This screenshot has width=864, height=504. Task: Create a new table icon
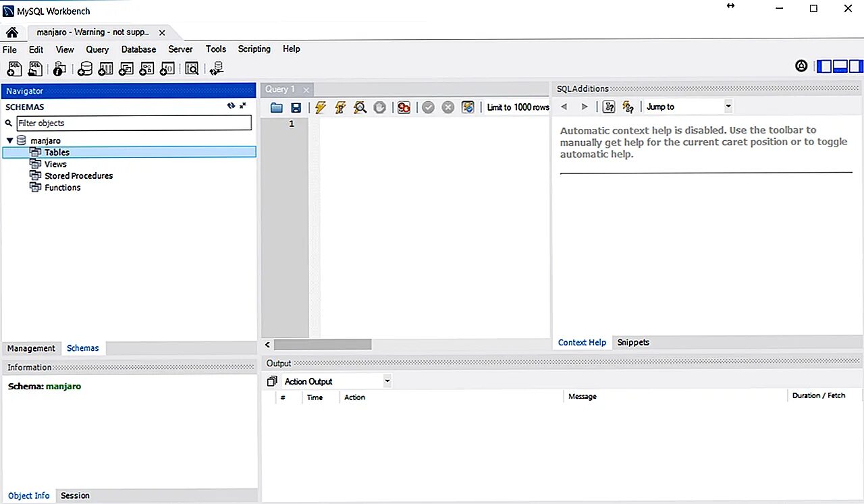tap(105, 69)
